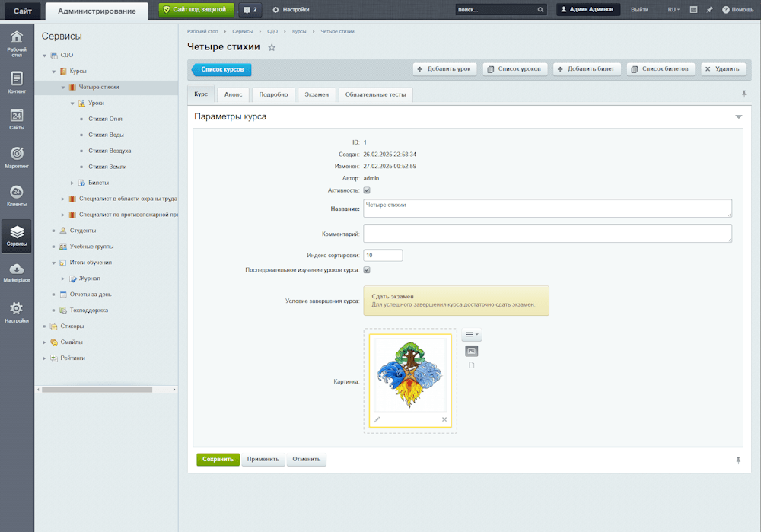The image size is (761, 532).
Task: Open Студенты in the tree
Action: point(83,231)
